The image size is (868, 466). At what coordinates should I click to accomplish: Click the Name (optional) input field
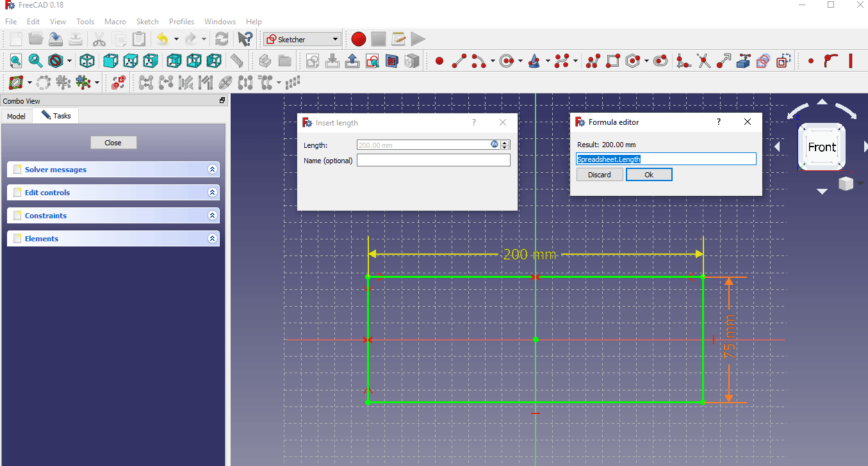coord(434,161)
